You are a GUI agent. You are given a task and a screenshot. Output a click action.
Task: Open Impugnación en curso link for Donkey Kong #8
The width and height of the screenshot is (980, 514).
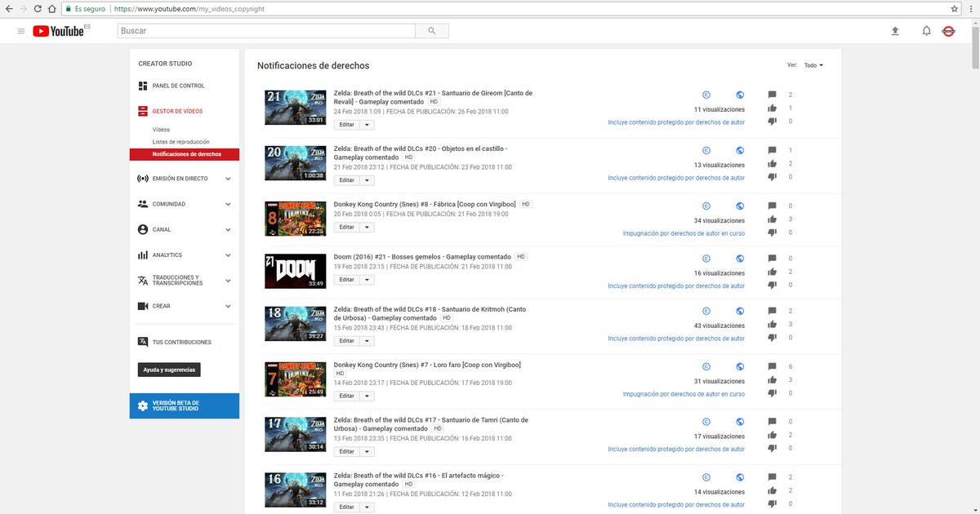[x=684, y=233]
